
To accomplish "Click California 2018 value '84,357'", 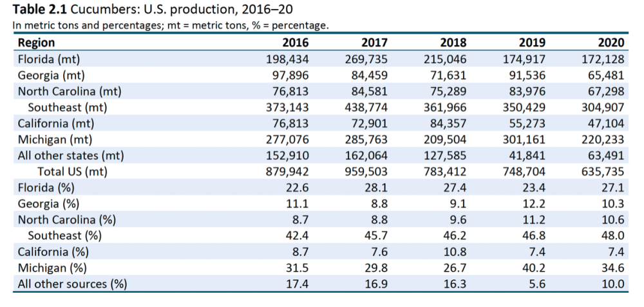I will [448, 124].
